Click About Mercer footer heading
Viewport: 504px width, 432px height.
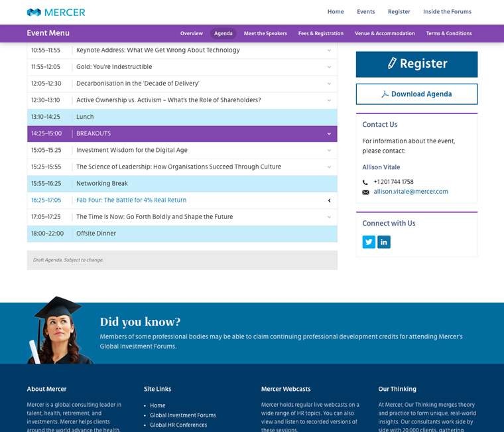tap(46, 389)
